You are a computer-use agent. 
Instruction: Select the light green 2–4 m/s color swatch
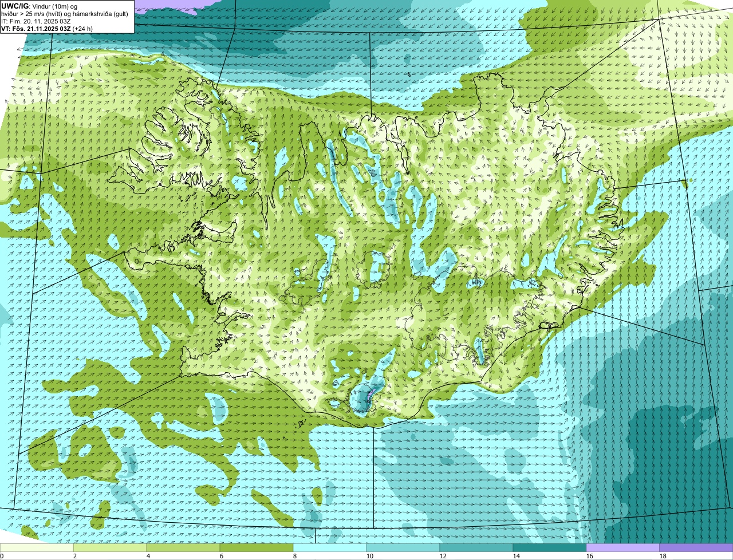click(110, 548)
